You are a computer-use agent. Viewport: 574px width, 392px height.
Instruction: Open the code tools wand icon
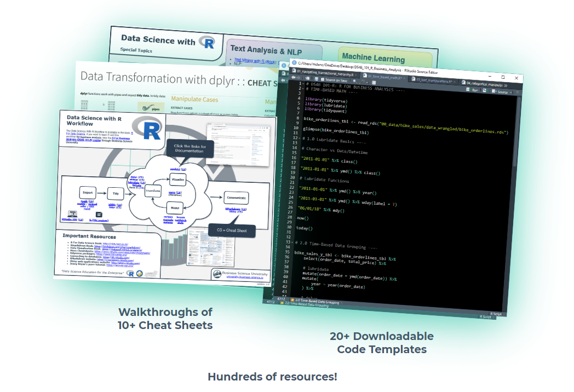[x=362, y=82]
